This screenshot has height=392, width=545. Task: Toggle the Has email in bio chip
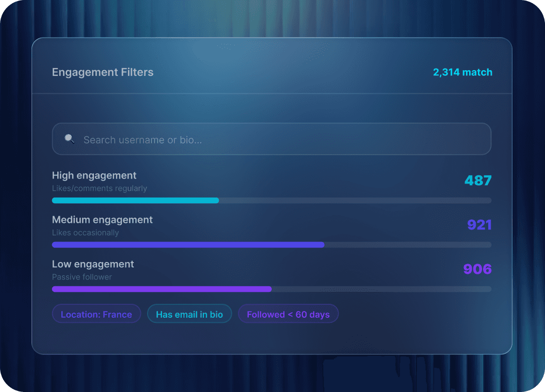[x=189, y=314]
